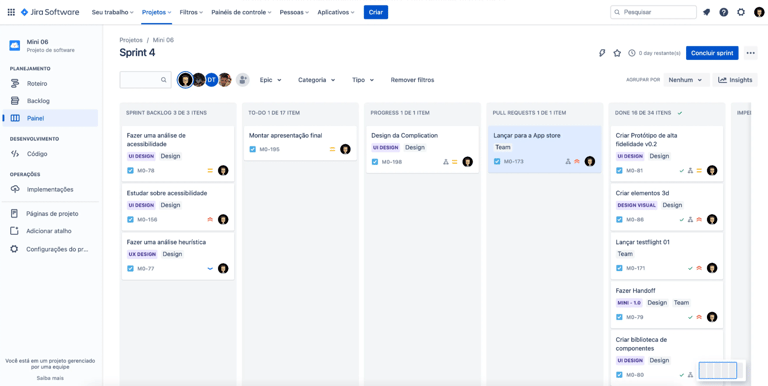Open the settings gear icon
This screenshot has width=768, height=386.
741,12
